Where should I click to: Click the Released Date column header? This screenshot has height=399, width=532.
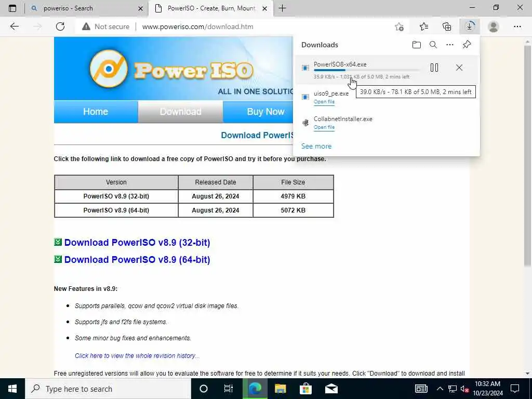coord(216,182)
